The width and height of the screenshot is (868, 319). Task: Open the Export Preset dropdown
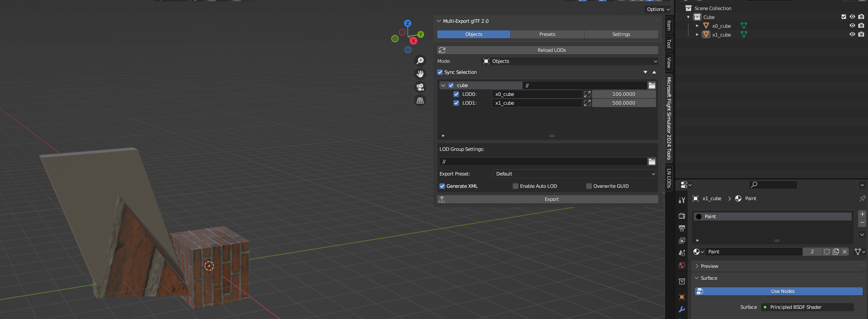pyautogui.click(x=574, y=174)
